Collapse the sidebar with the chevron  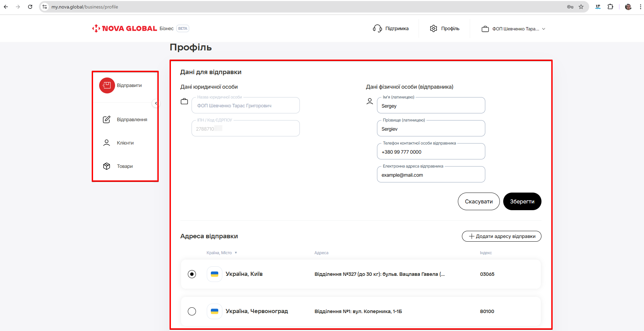(x=156, y=103)
